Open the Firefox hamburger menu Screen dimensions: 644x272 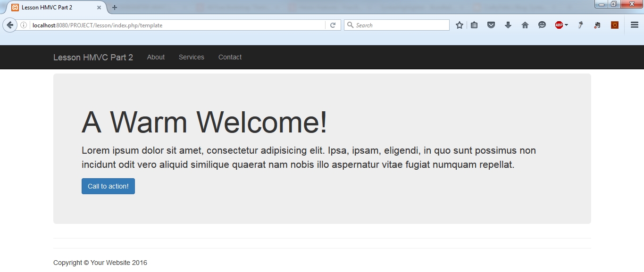pyautogui.click(x=634, y=25)
